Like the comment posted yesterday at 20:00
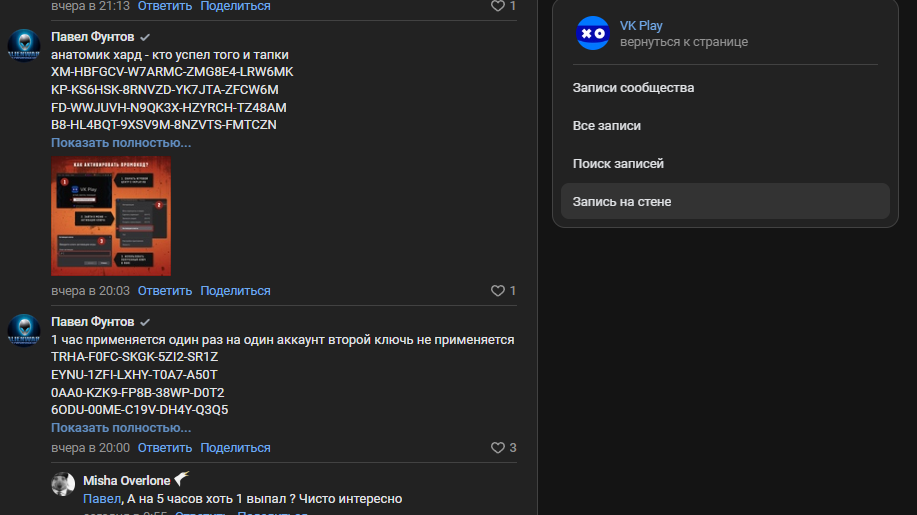 (x=498, y=448)
